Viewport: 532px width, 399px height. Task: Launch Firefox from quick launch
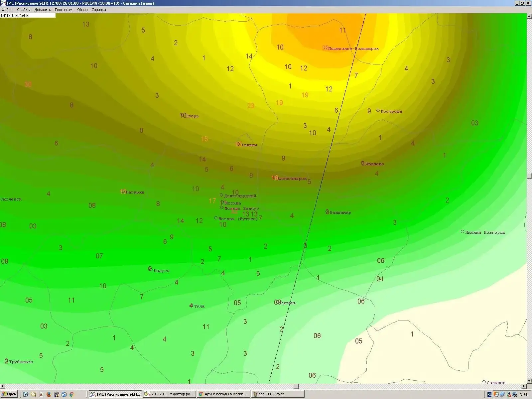pyautogui.click(x=49, y=394)
